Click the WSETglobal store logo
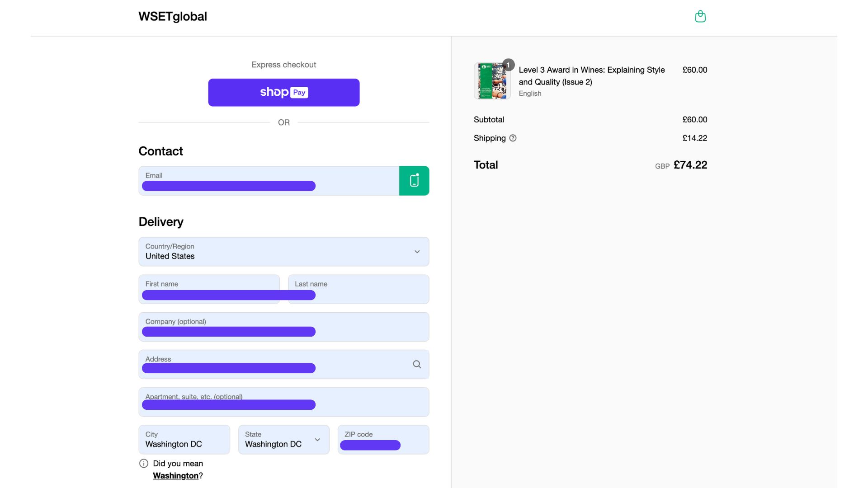868x488 pixels. (x=173, y=17)
